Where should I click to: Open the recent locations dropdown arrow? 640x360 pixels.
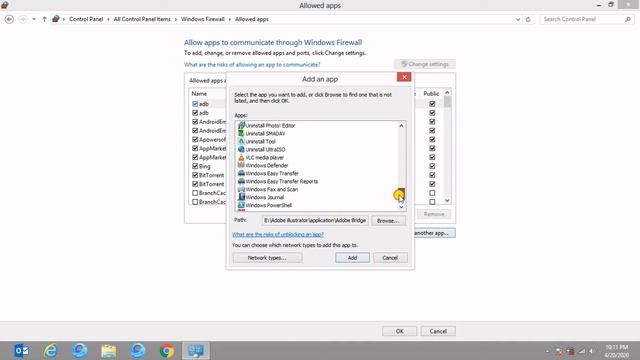point(34,19)
